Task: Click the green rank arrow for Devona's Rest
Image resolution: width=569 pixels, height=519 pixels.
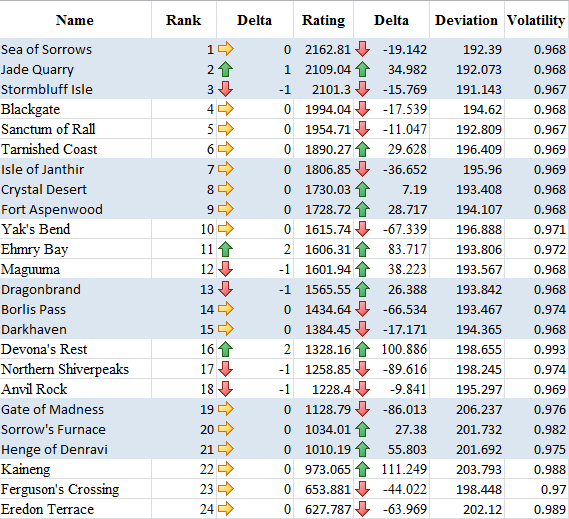Action: (226, 349)
